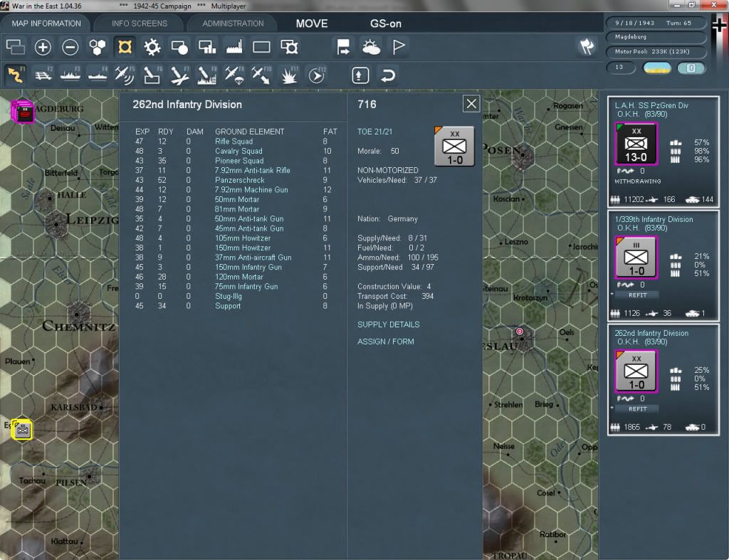Screen dimensions: 729x560
Task: Click the Stug-IIIg ground element
Action: coord(229,296)
